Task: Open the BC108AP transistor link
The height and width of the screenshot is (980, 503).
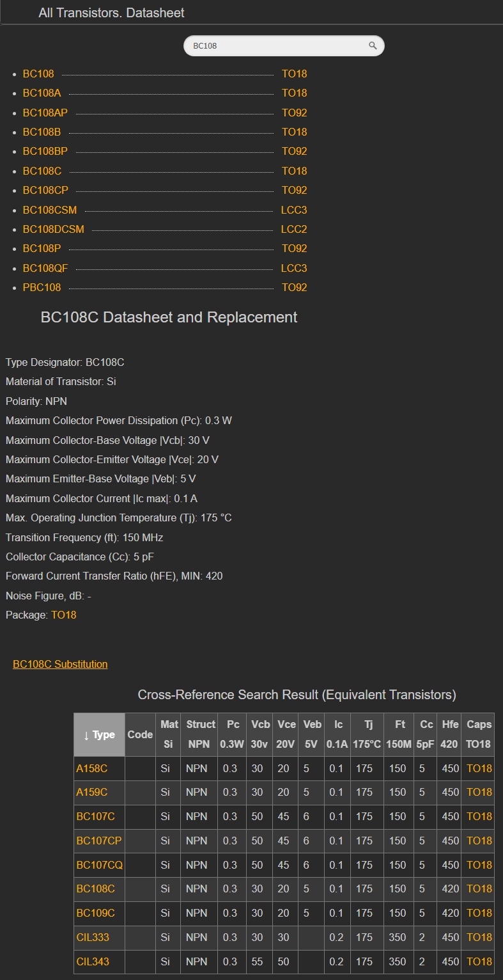Action: click(45, 113)
